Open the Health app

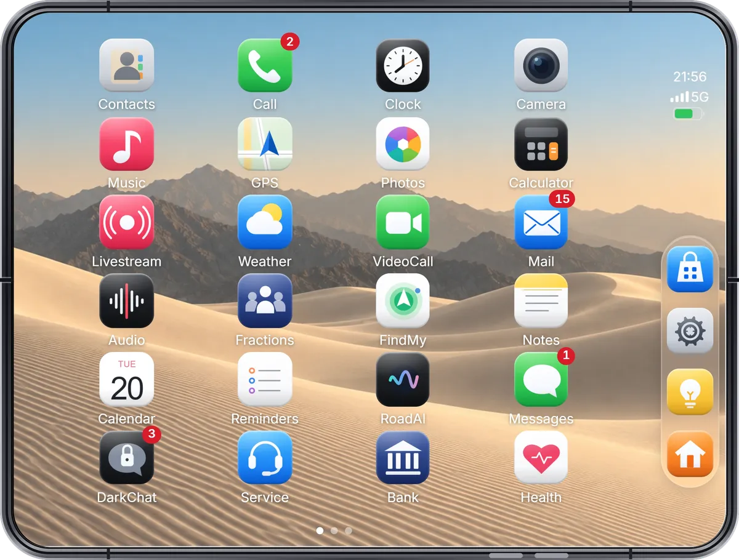click(541, 458)
